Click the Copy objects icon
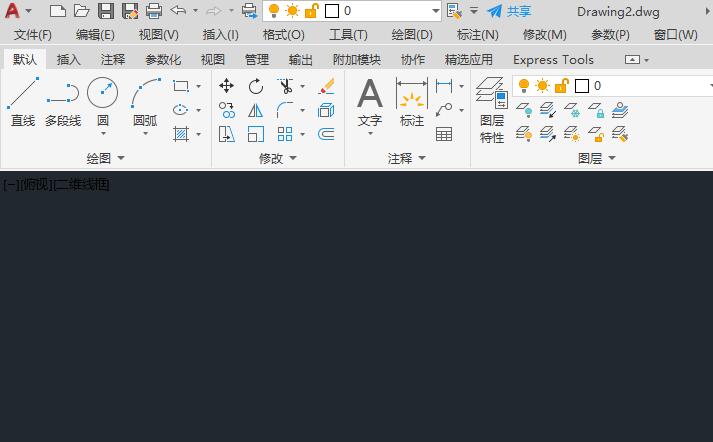This screenshot has height=442, width=713. pos(226,110)
